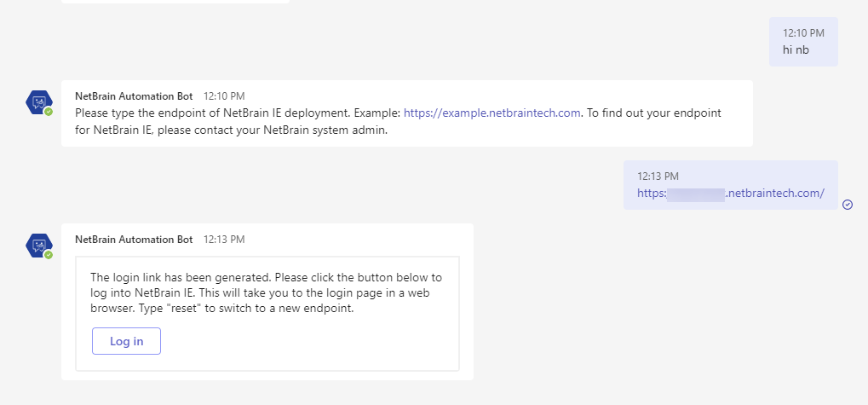Click the 12:13 PM timestamp above the sent URL

658,176
